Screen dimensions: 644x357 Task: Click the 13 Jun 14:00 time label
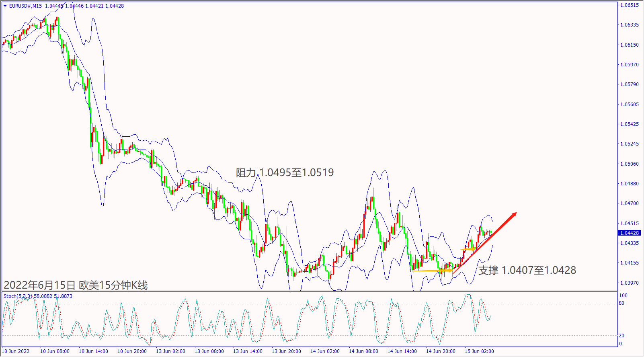point(248,351)
